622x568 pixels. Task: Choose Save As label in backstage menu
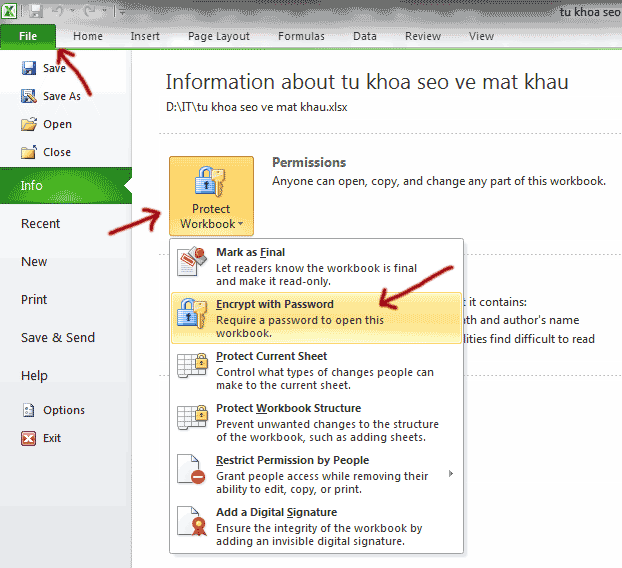click(x=62, y=96)
